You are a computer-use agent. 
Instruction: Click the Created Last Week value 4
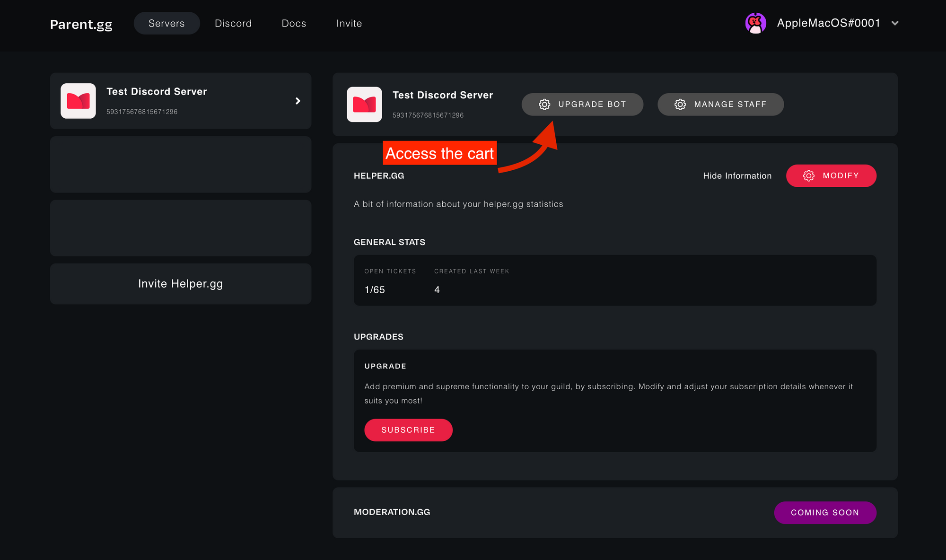coord(437,289)
